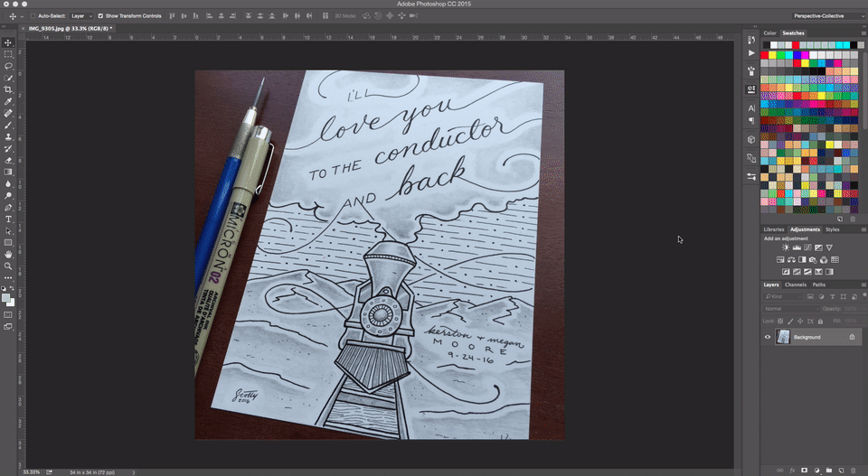
Task: Select the Move tool
Action: pos(8,42)
